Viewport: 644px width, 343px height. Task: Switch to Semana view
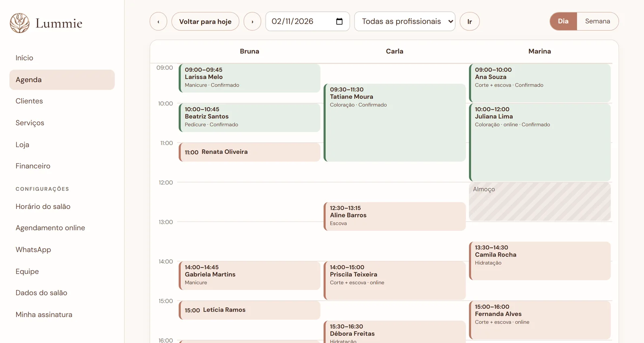click(x=598, y=21)
